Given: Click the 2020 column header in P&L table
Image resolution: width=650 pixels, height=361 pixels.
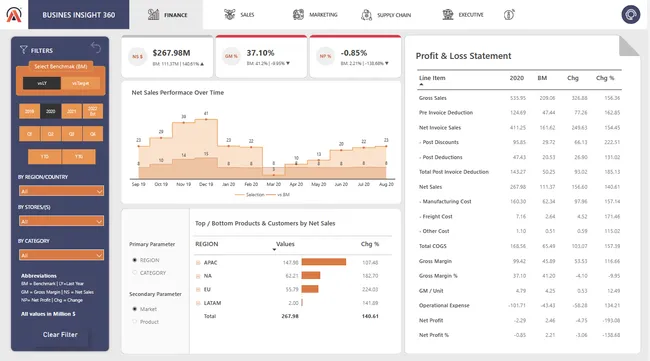Looking at the screenshot, I should coord(517,78).
